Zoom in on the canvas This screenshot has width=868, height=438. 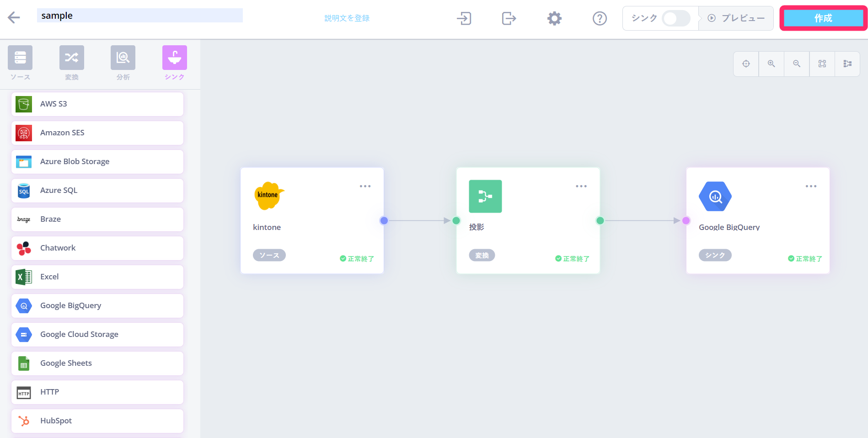[x=771, y=64]
